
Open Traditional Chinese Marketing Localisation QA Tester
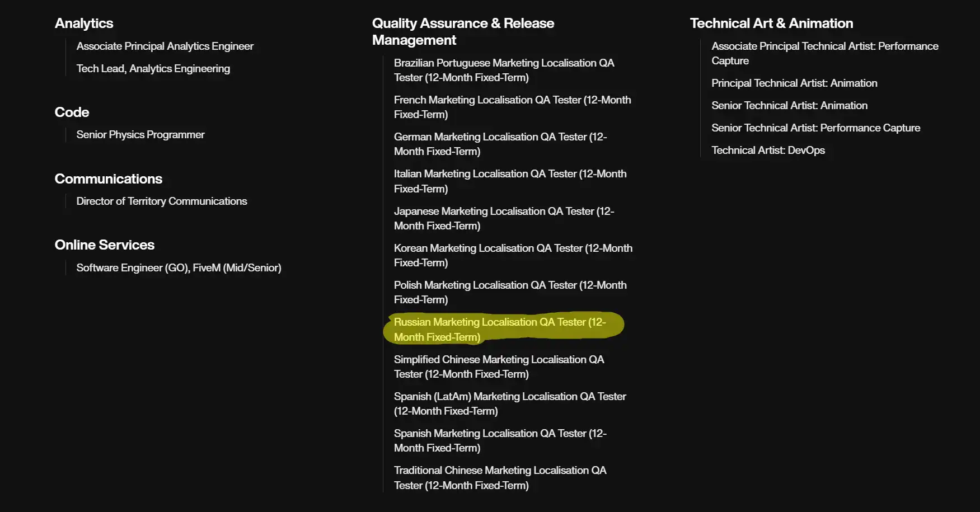500,477
